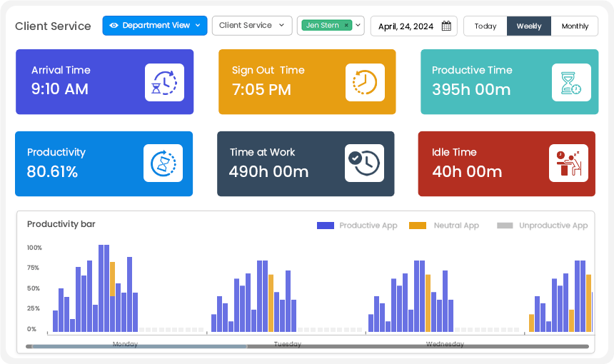
Task: Switch to the Today tab
Action: (485, 26)
